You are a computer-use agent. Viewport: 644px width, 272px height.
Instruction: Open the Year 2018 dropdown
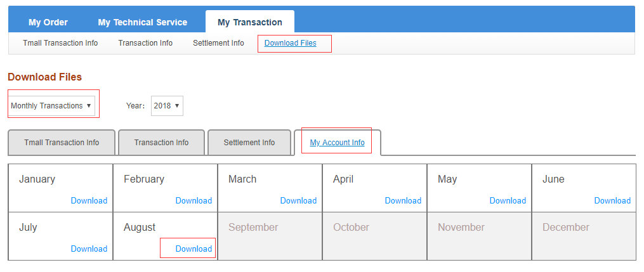[167, 106]
